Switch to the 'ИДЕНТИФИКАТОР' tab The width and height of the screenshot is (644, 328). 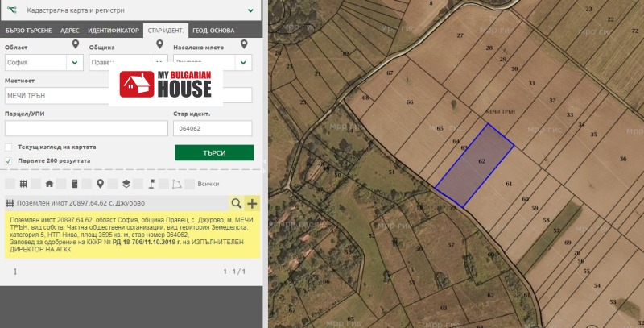pos(113,31)
